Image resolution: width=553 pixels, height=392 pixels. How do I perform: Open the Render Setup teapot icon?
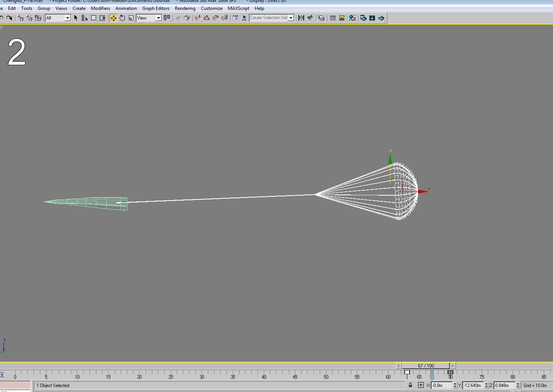363,18
